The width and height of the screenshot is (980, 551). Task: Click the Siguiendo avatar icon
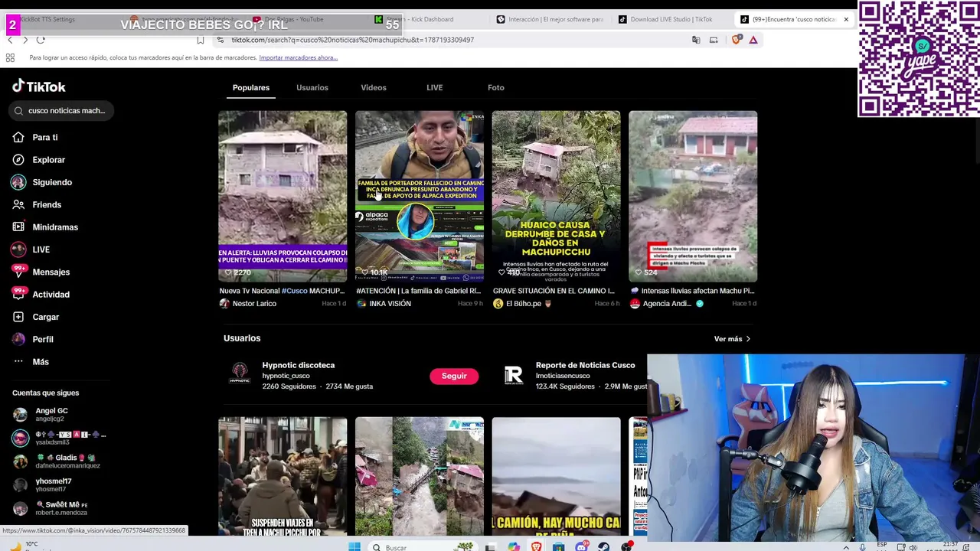18,182
